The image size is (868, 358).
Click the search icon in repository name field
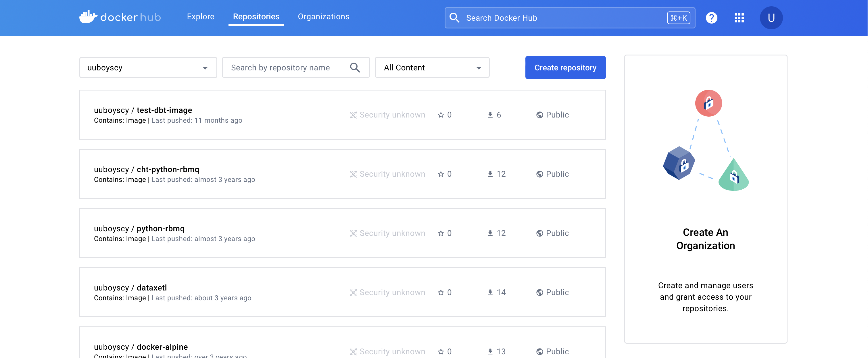pyautogui.click(x=355, y=68)
